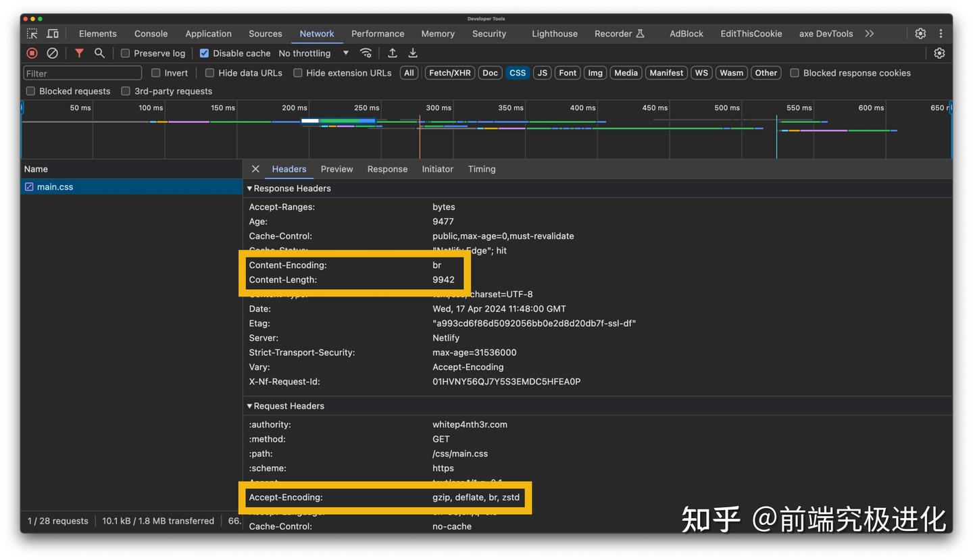
Task: Select the Etag header value
Action: click(534, 324)
